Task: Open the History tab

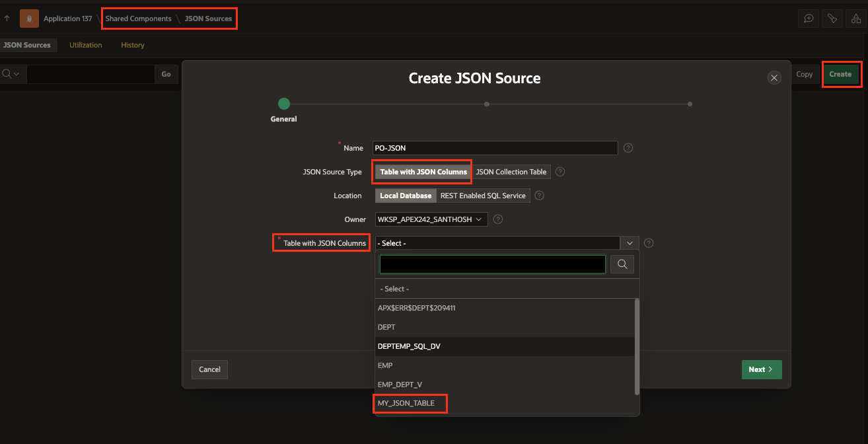Action: (133, 45)
